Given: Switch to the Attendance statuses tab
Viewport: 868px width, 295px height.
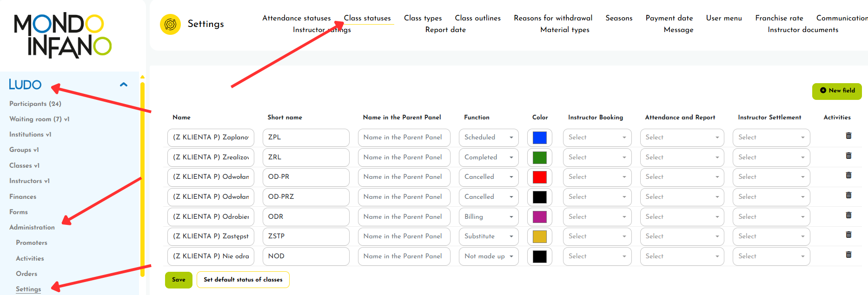Looking at the screenshot, I should (x=296, y=18).
